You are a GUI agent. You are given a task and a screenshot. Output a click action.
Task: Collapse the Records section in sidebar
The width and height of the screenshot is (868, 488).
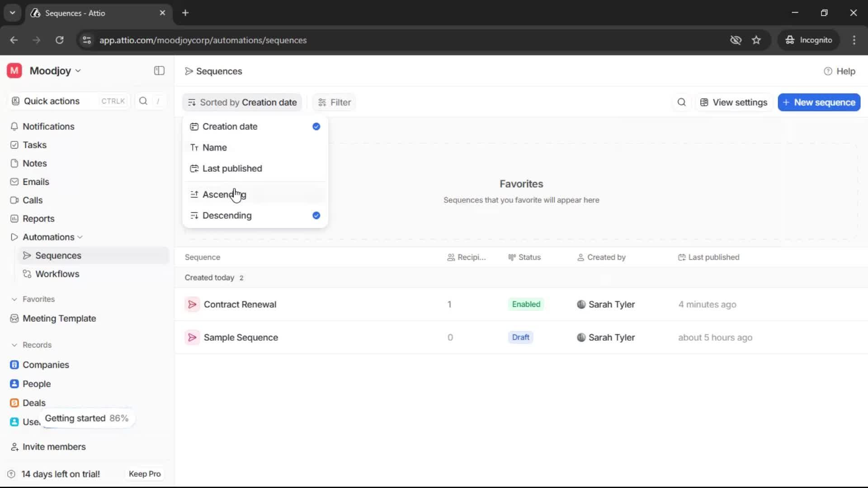pyautogui.click(x=14, y=345)
